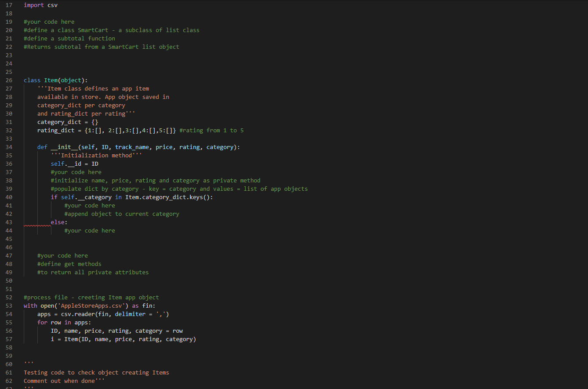Click the 'rating_dict' variable on line 32

pos(56,131)
